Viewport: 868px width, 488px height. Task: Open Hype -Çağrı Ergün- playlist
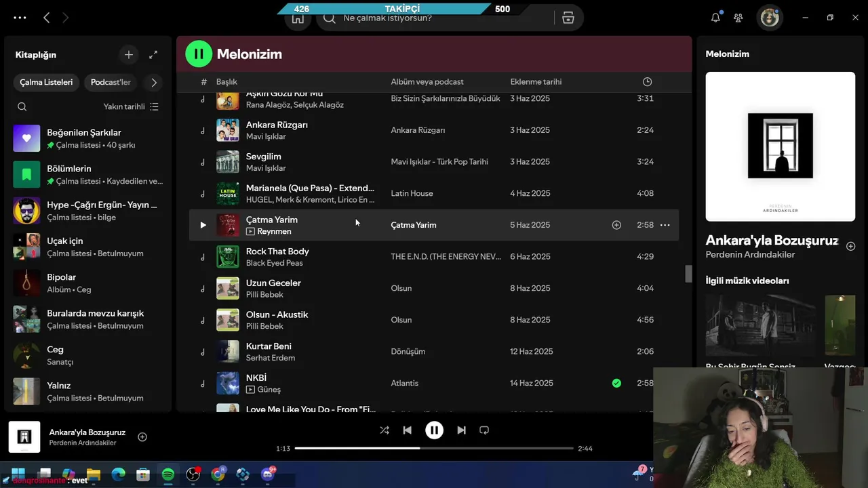pos(88,211)
